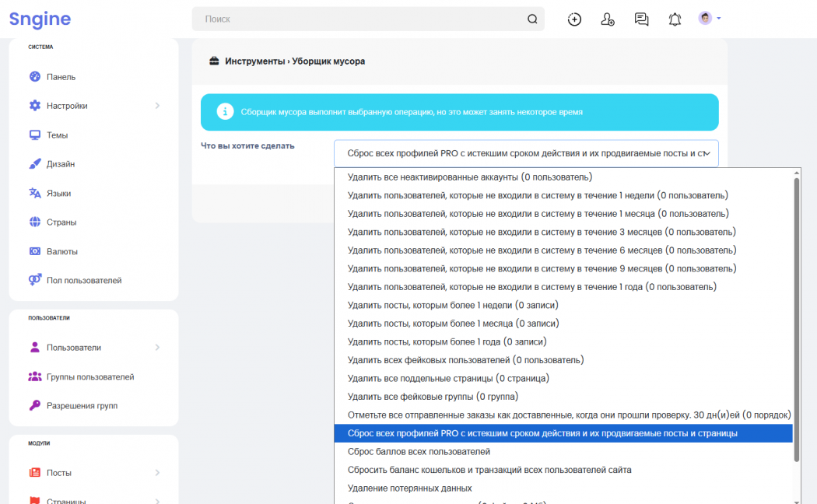817x504 pixels.
Task: Click the plus circle create icon
Action: [574, 19]
